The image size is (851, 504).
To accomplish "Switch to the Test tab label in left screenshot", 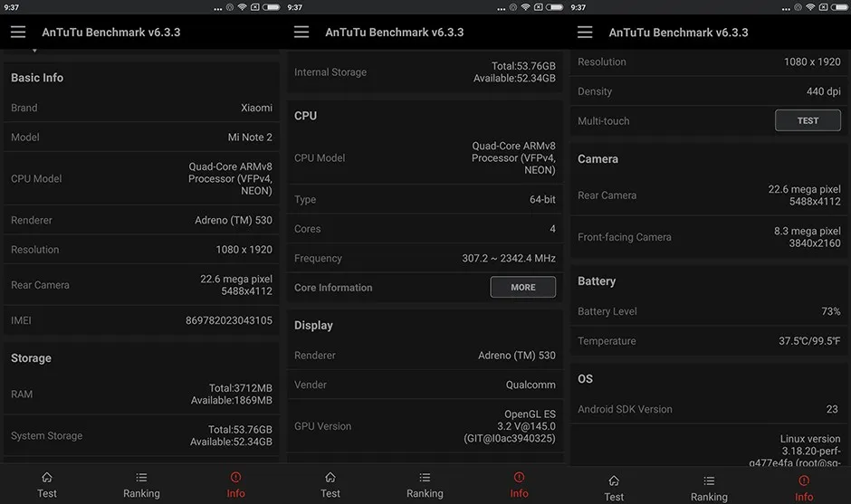I will coord(47,493).
